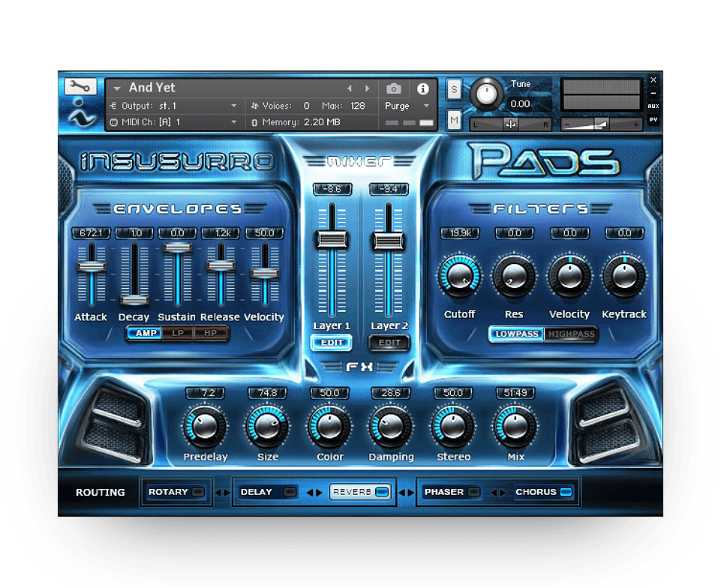Toggle the PV button
The width and height of the screenshot is (721, 588).
pyautogui.click(x=653, y=119)
